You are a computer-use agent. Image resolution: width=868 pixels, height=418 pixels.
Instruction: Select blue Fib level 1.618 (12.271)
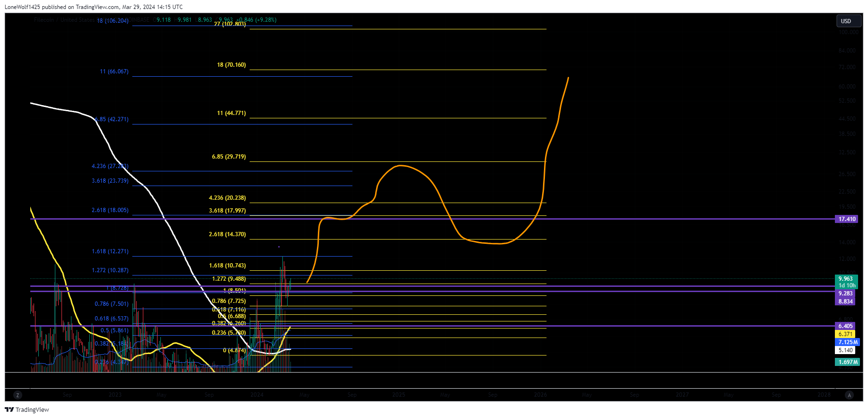110,251
